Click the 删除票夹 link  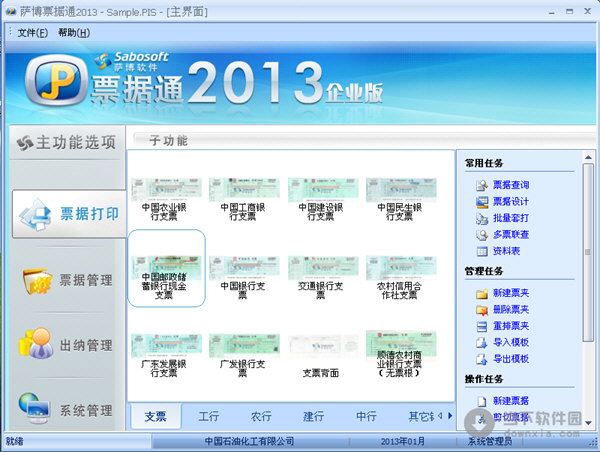pyautogui.click(x=511, y=310)
